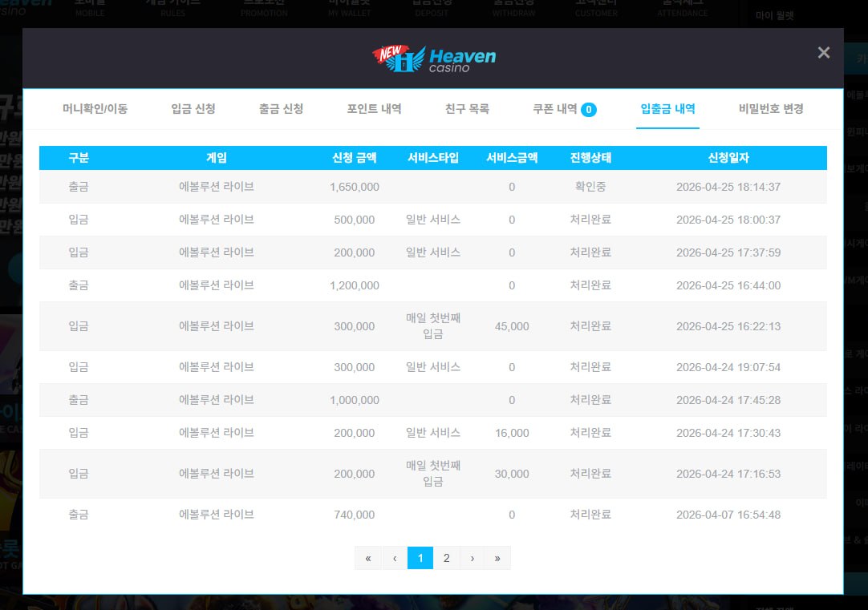Select page 1 in pagination
This screenshot has height=610, width=868.
(420, 558)
